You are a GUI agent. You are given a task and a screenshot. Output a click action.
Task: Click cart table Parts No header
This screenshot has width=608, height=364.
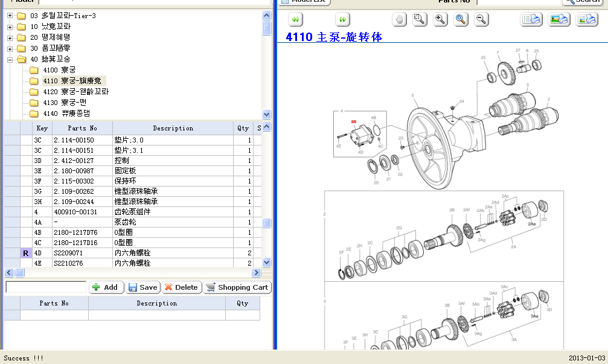pos(54,304)
